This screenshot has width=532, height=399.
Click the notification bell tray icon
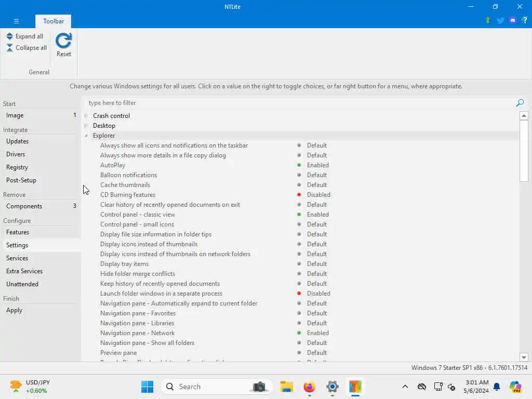point(497,387)
